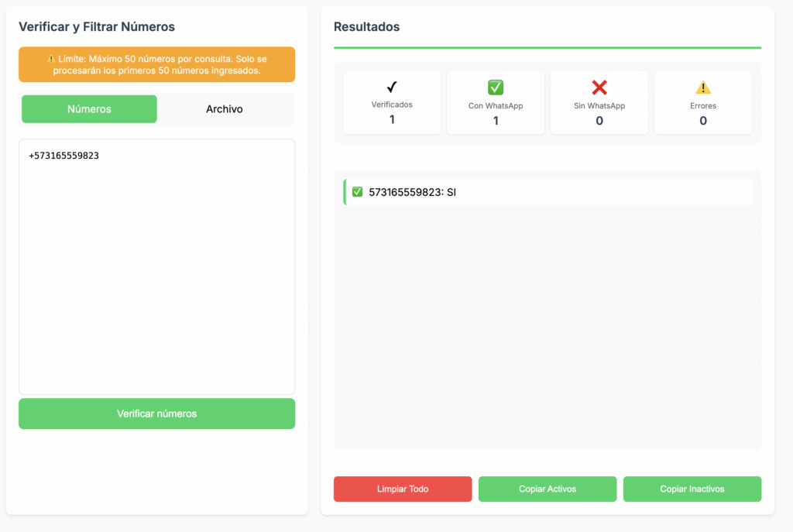Click the warning icon in the orange Límite banner

(51, 59)
